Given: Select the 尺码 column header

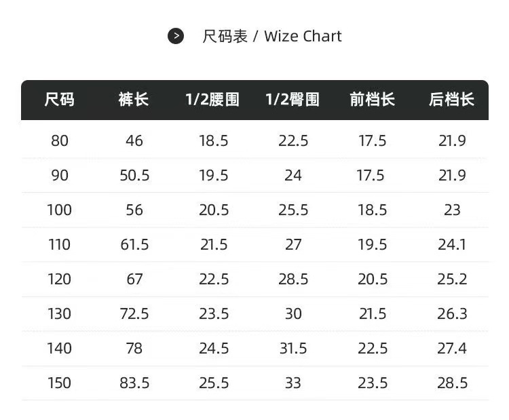Looking at the screenshot, I should pyautogui.click(x=60, y=100).
